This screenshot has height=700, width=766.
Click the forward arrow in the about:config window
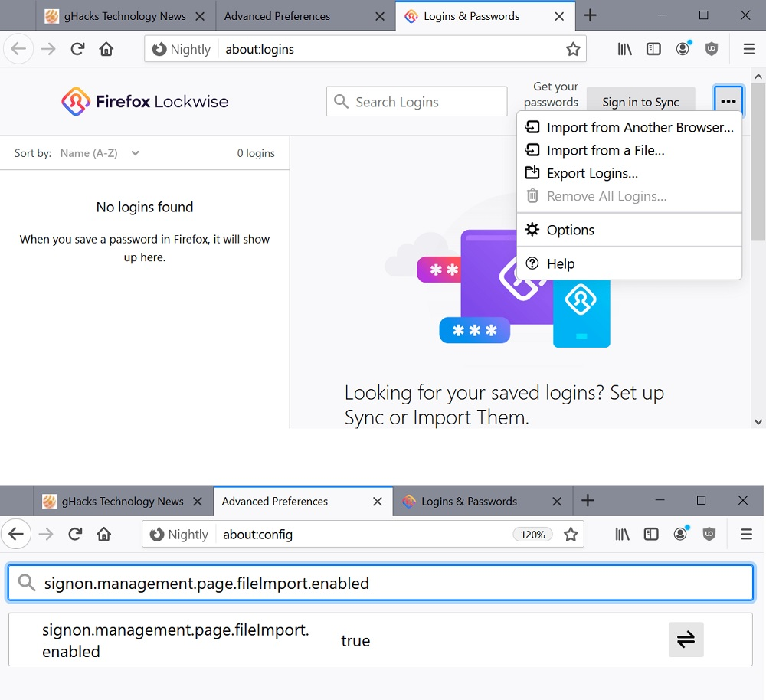(x=46, y=534)
